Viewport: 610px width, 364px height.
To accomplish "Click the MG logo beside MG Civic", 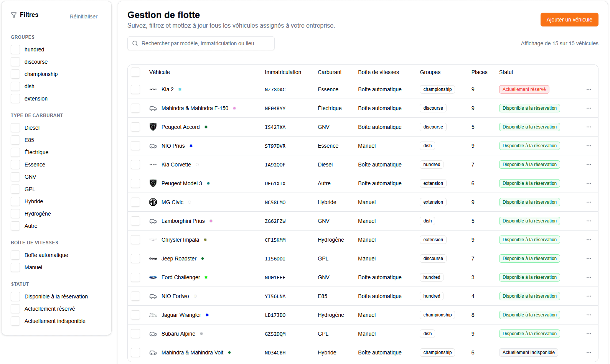I will 153,202.
